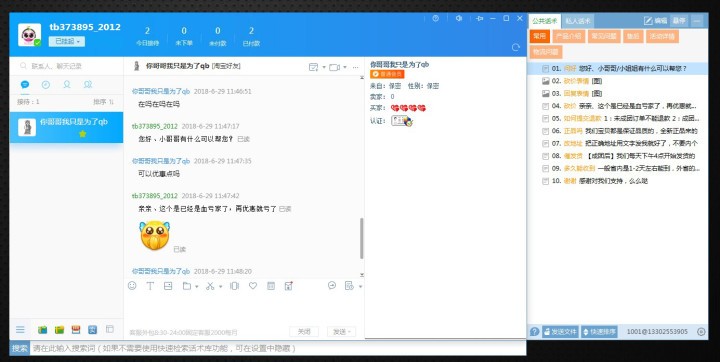Select the scissors screenshot tool

pyautogui.click(x=210, y=286)
